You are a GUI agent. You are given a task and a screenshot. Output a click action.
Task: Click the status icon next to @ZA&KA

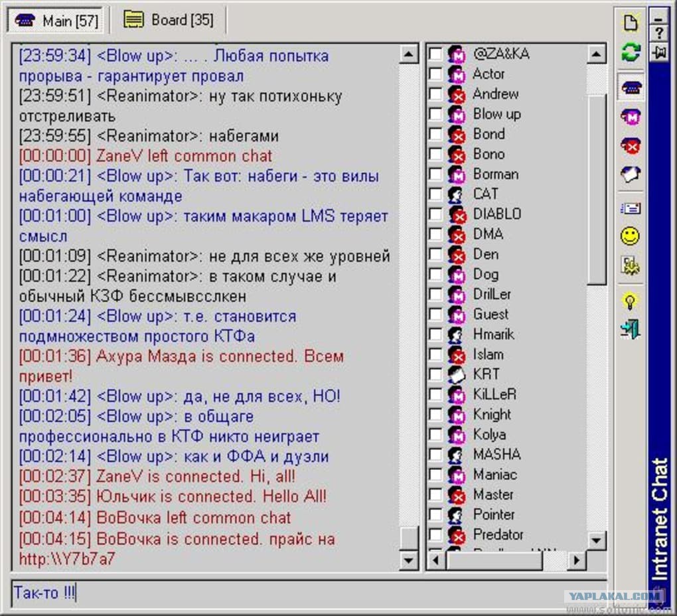[x=456, y=54]
